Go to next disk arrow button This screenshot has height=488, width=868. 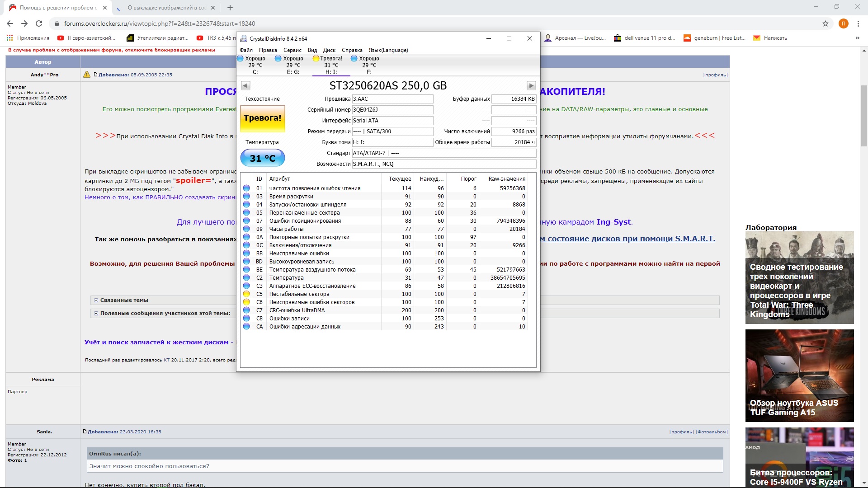[x=531, y=85]
